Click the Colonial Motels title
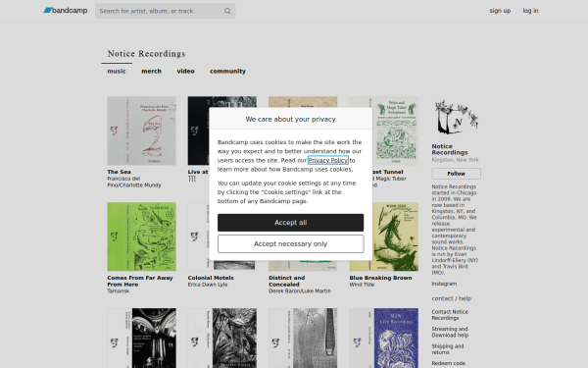588x368 pixels. click(211, 278)
